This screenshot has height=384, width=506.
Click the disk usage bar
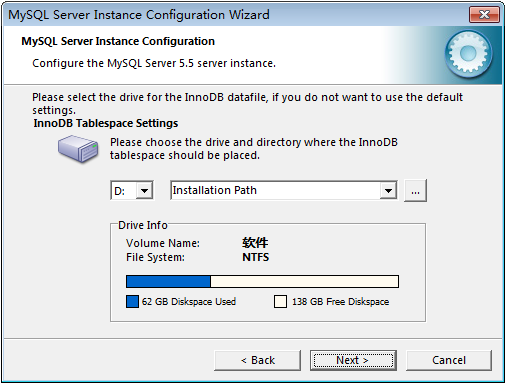coord(262,281)
